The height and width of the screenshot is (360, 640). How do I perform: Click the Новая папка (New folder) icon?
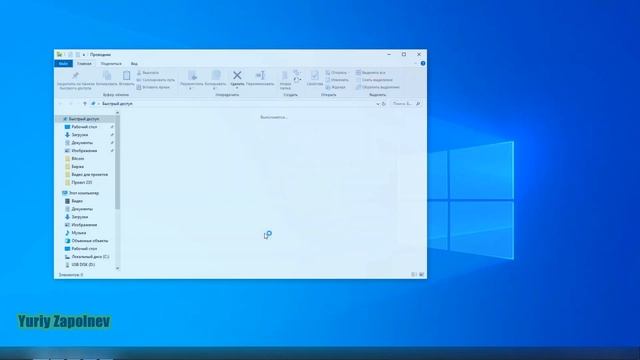[x=285, y=76]
